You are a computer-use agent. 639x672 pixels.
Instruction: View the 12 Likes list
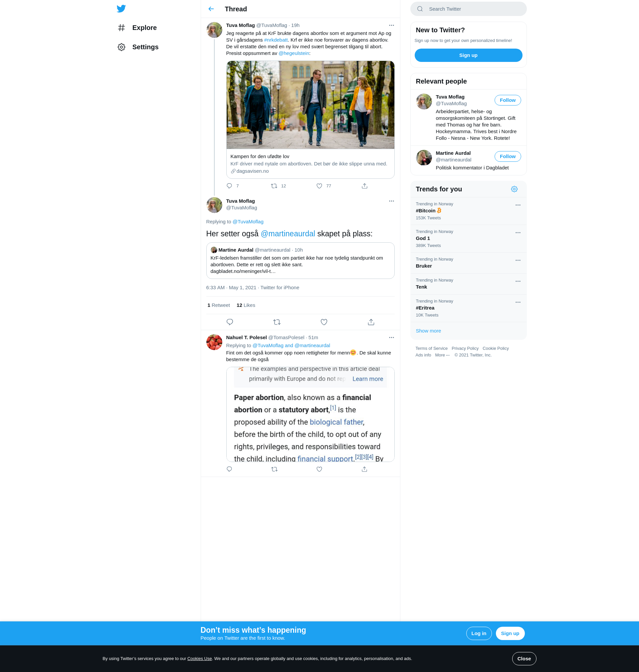tap(246, 305)
